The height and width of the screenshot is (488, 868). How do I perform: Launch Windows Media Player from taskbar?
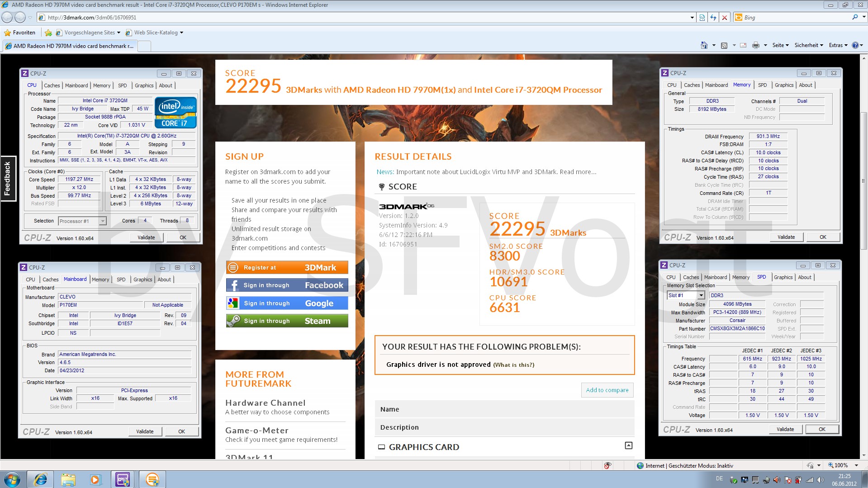(95, 479)
